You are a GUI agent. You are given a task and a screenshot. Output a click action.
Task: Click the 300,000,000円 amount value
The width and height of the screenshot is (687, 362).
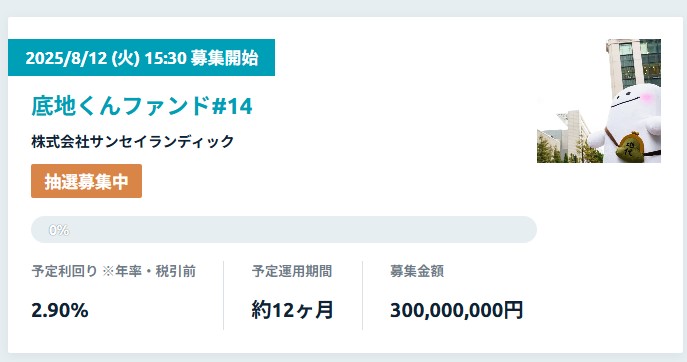(x=457, y=310)
